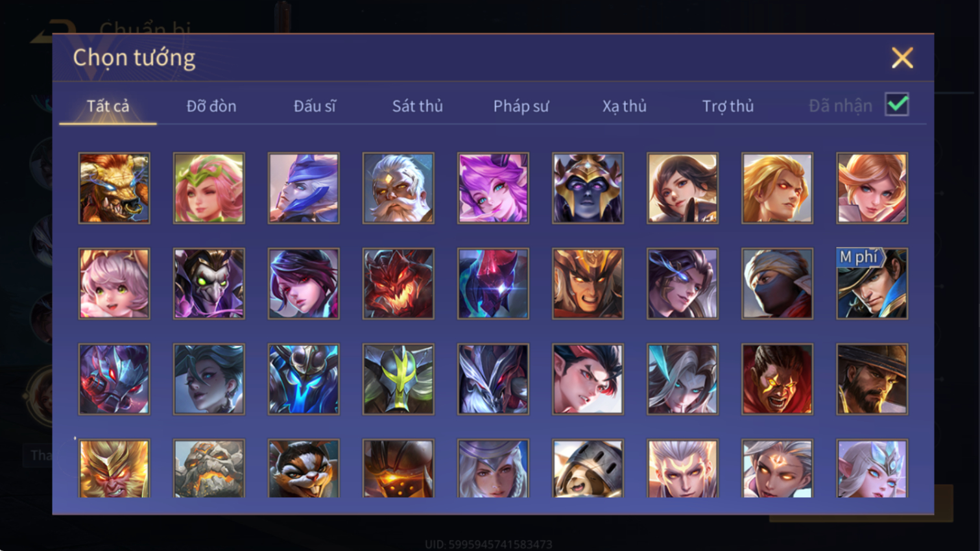This screenshot has width=980, height=551.
Task: Select the raccoon-like furry hero
Action: click(304, 469)
